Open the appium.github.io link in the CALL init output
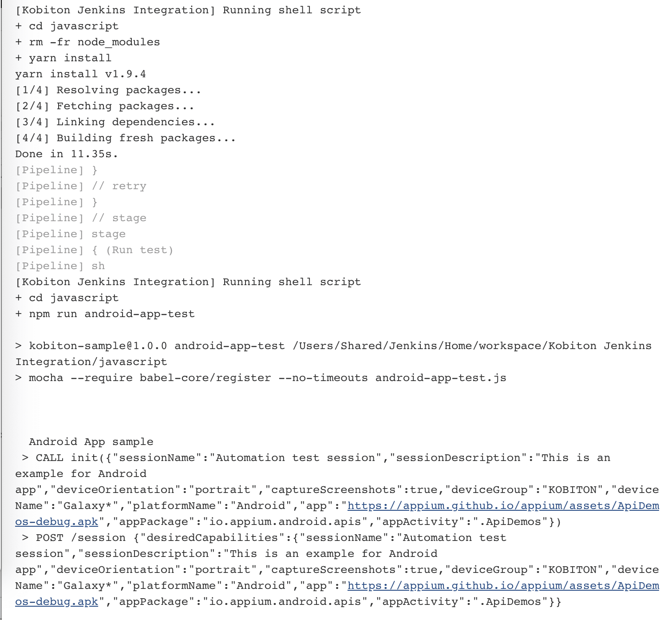 click(x=503, y=506)
